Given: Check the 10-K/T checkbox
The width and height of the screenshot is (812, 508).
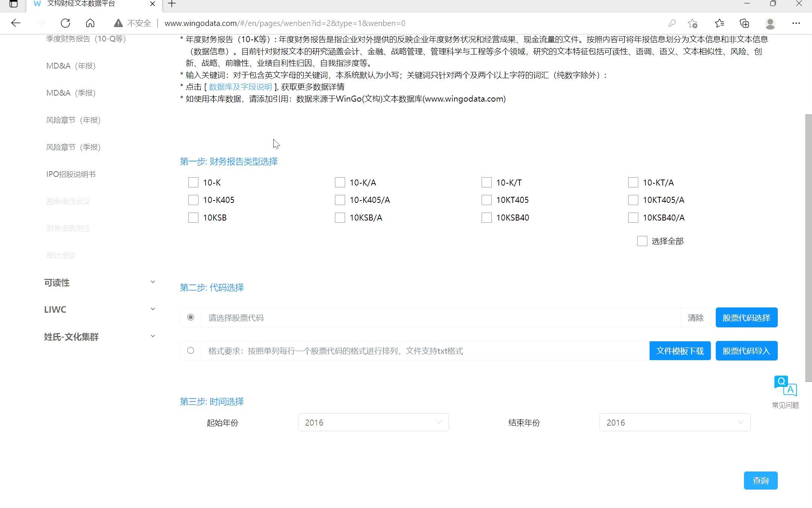Looking at the screenshot, I should click(486, 183).
